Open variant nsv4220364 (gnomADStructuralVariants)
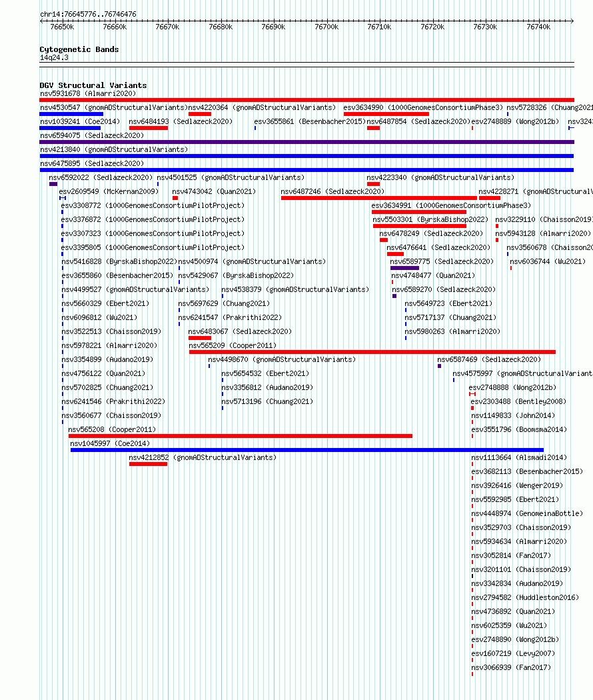593x700 pixels. (x=262, y=107)
